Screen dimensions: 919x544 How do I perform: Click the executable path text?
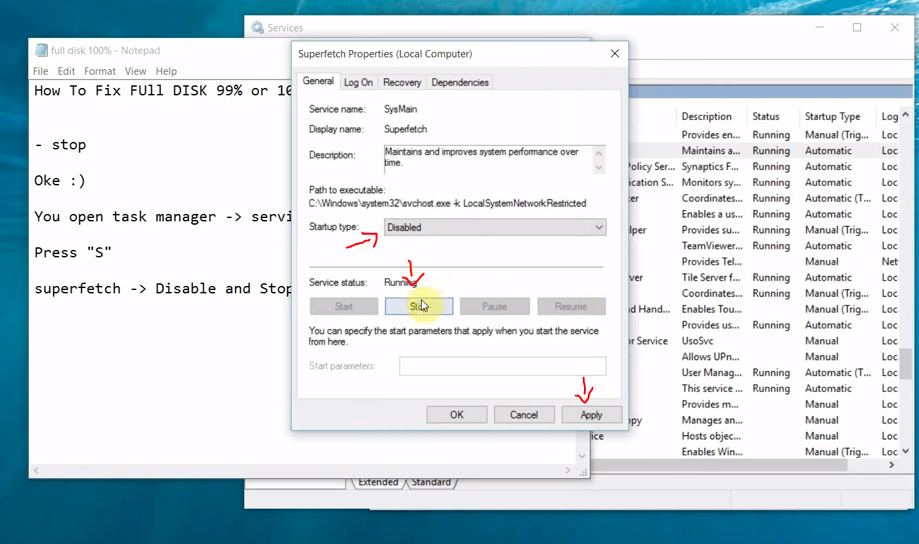tap(447, 203)
